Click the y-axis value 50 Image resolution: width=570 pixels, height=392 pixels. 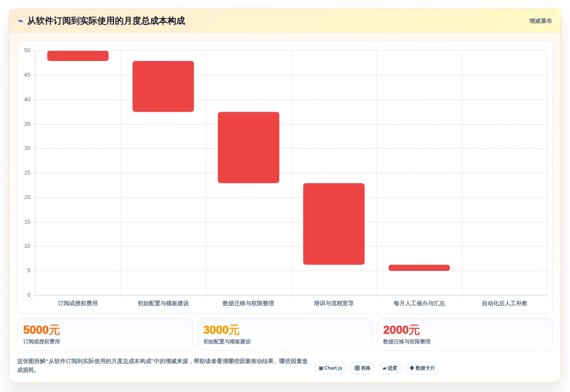[x=27, y=50]
